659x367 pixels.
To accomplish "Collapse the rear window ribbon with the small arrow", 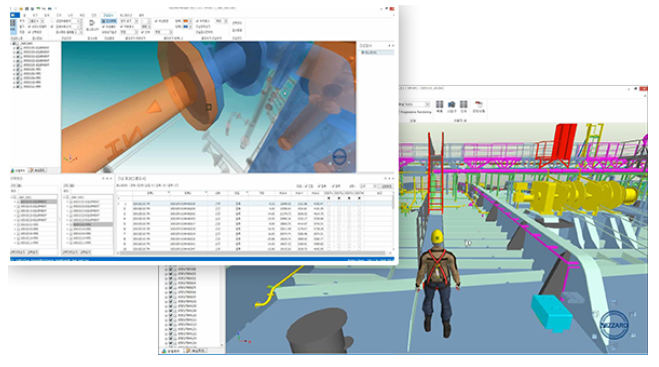I will [x=645, y=96].
